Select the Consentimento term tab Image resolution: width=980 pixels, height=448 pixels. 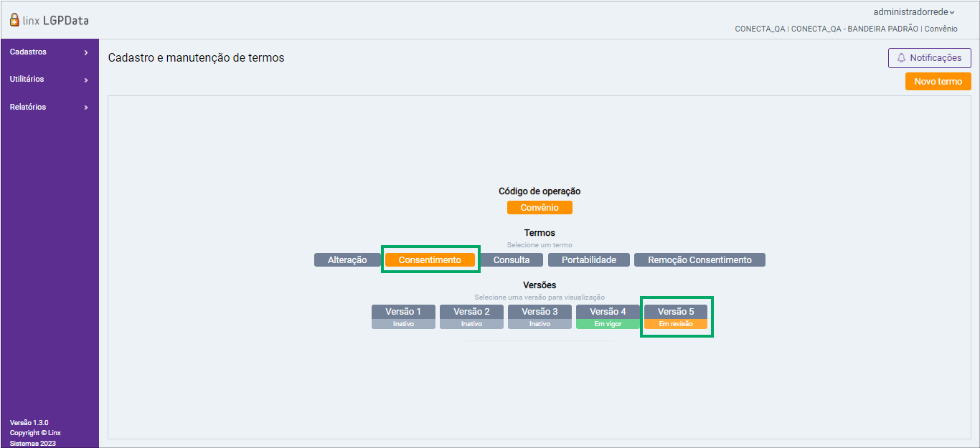[430, 260]
